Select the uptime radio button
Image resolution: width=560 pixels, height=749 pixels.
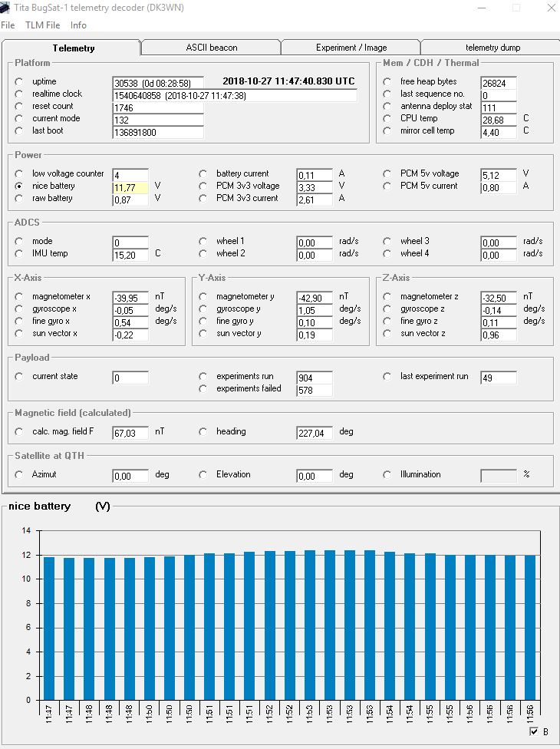click(19, 82)
